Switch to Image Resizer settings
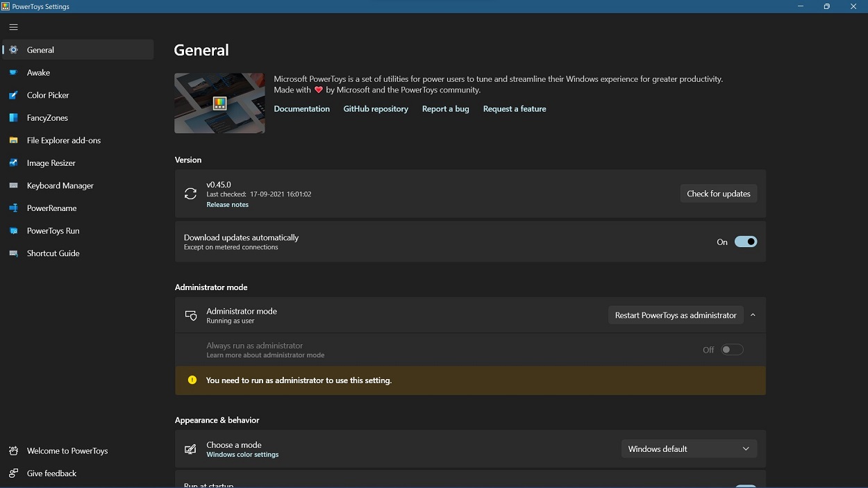 [x=77, y=163]
